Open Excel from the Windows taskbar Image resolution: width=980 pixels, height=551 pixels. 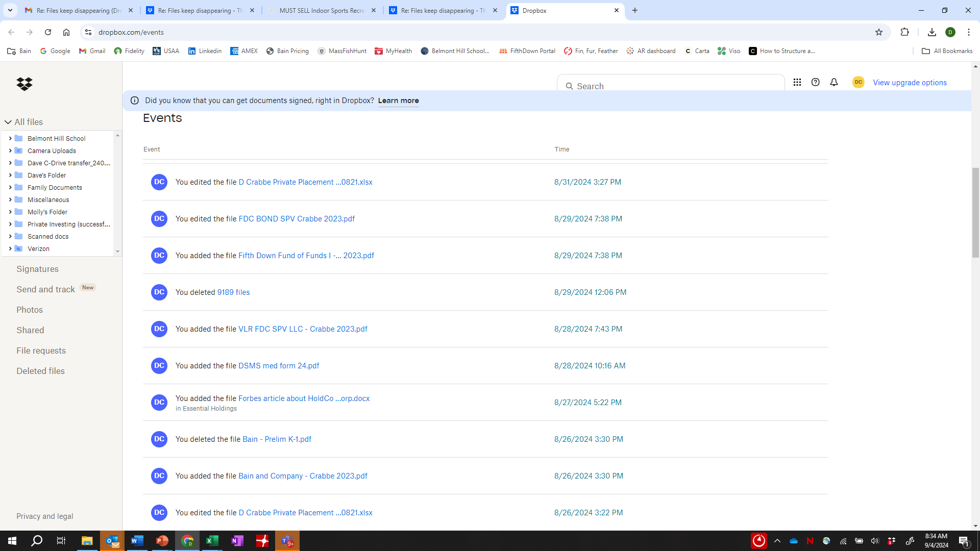[x=212, y=541]
